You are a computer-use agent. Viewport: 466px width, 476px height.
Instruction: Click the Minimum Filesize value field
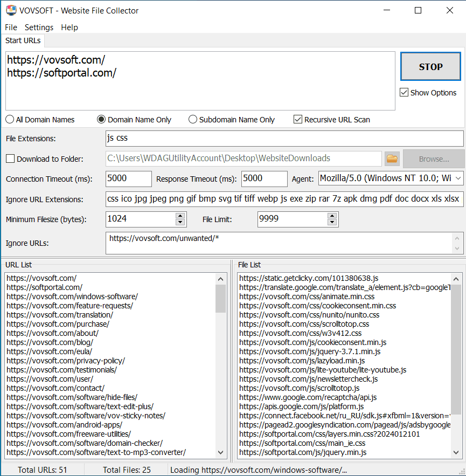(x=141, y=219)
